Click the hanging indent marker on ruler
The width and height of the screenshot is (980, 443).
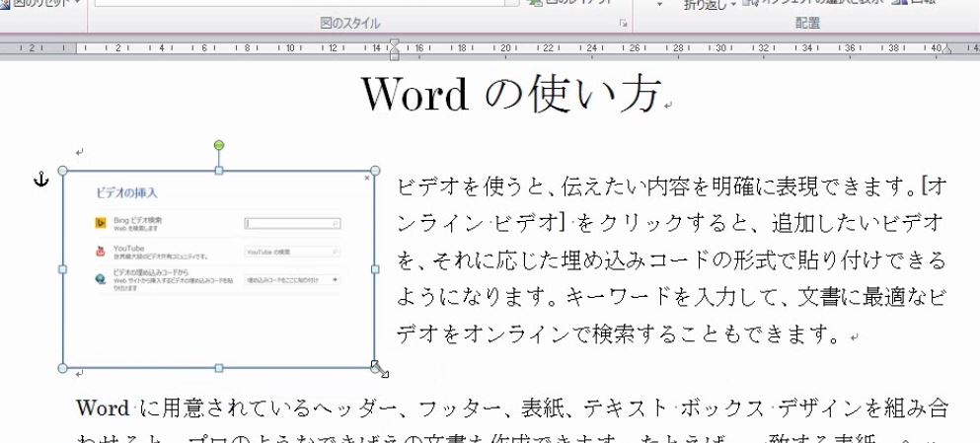point(394,50)
